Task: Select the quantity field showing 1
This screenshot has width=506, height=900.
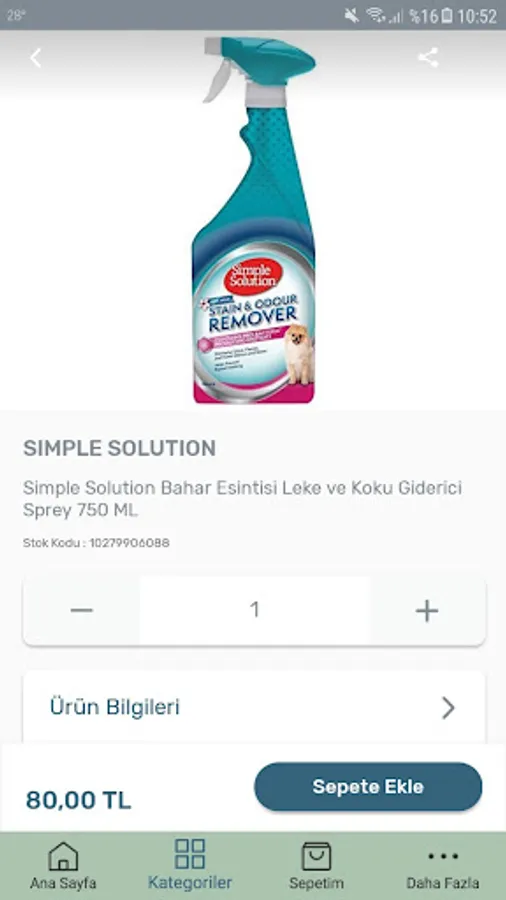Action: point(254,610)
